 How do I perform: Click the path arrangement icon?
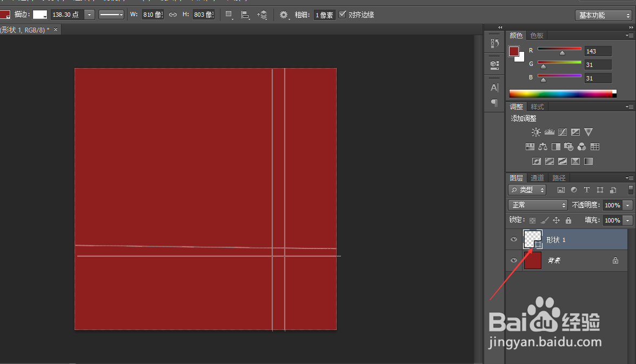[x=263, y=15]
